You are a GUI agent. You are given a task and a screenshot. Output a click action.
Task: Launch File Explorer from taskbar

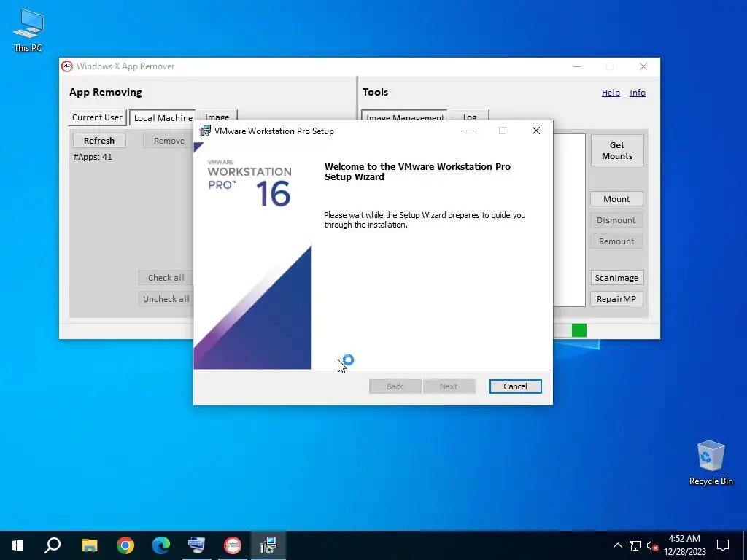click(89, 545)
